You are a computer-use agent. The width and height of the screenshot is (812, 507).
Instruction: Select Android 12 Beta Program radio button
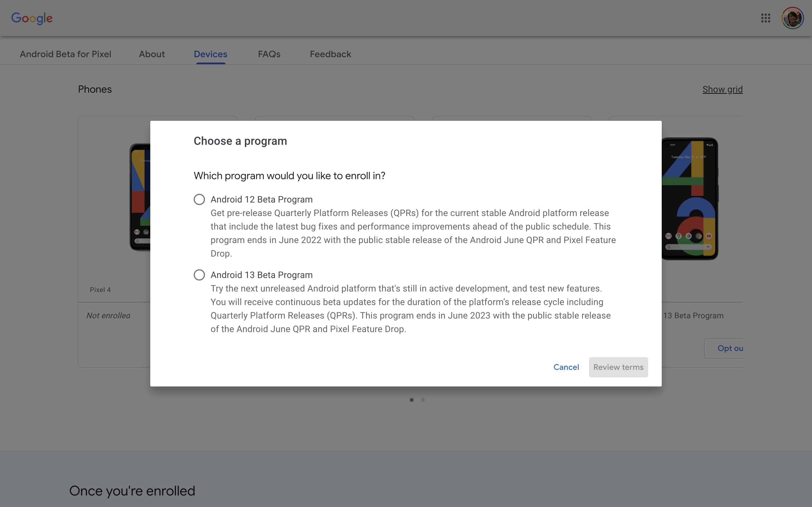point(199,199)
